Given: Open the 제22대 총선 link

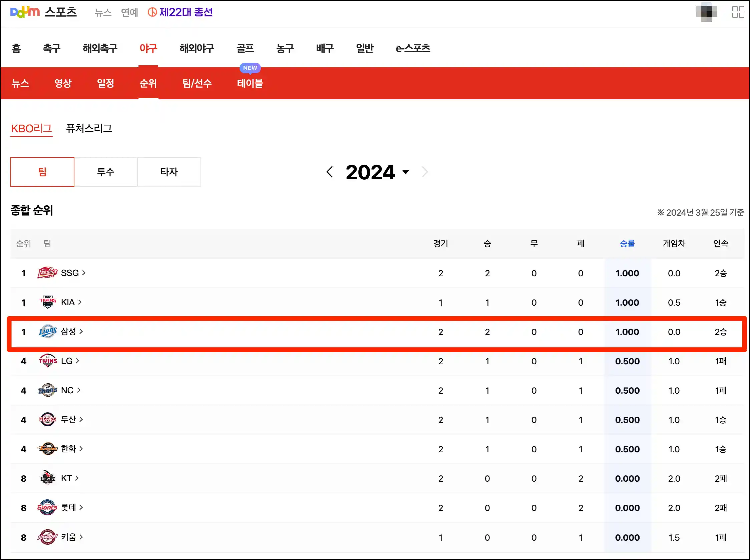Looking at the screenshot, I should [186, 12].
